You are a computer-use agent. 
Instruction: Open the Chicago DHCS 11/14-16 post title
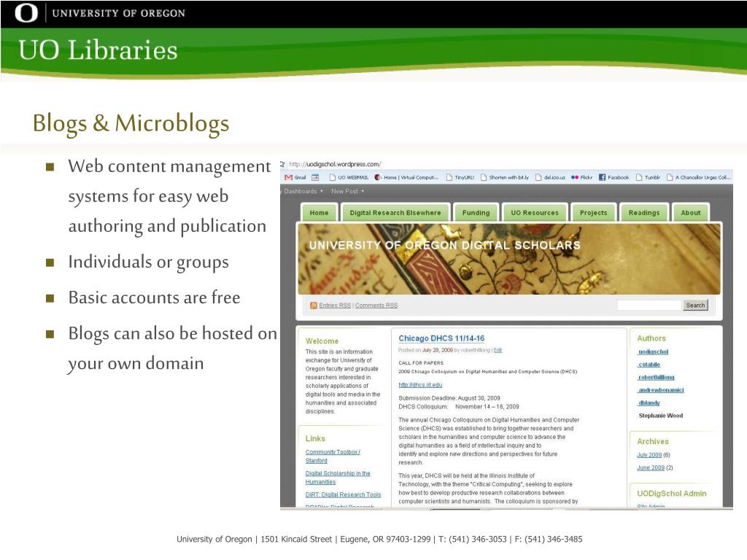coord(441,338)
